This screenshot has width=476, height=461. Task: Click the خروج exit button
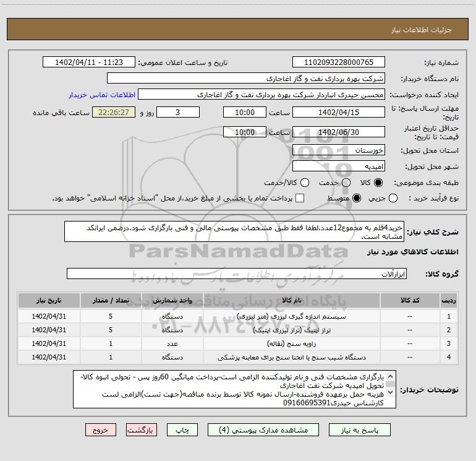pos(101,430)
